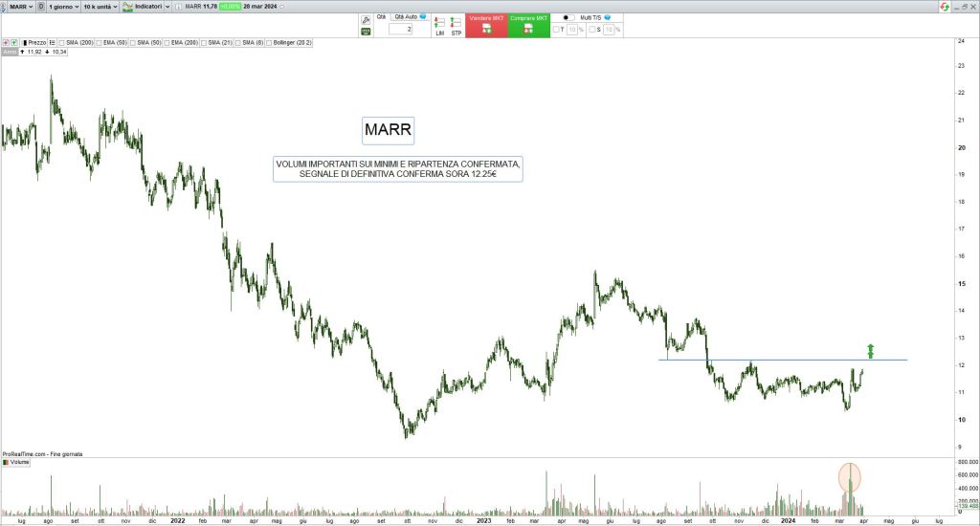This screenshot has height=526, width=980.
Task: Toggle the Multi T/S switch
Action: 568,17
